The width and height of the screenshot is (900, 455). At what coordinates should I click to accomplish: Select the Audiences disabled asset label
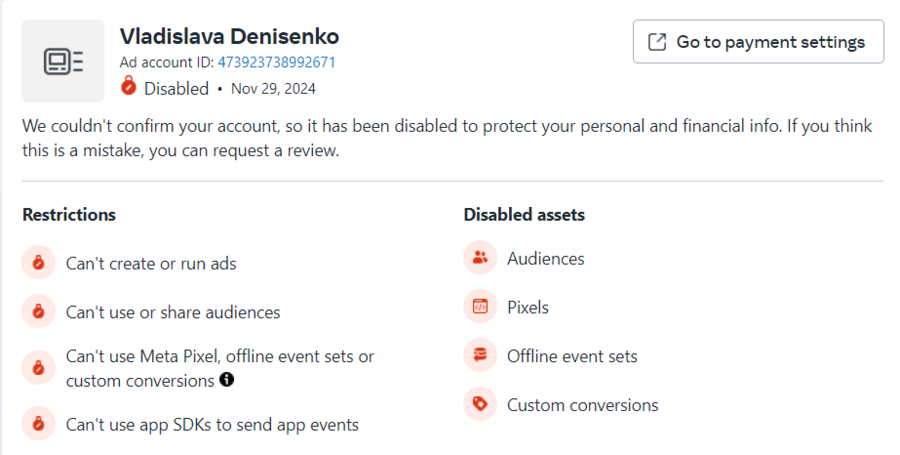pyautogui.click(x=545, y=259)
